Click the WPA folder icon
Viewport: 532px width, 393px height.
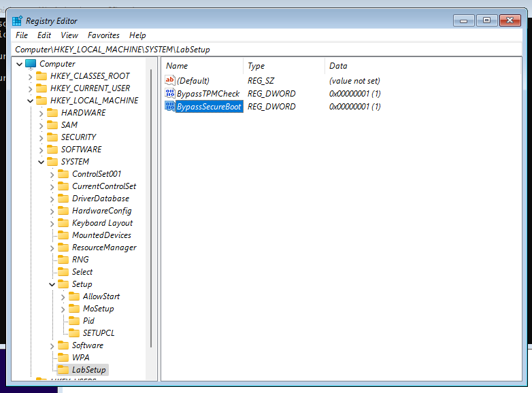point(63,357)
